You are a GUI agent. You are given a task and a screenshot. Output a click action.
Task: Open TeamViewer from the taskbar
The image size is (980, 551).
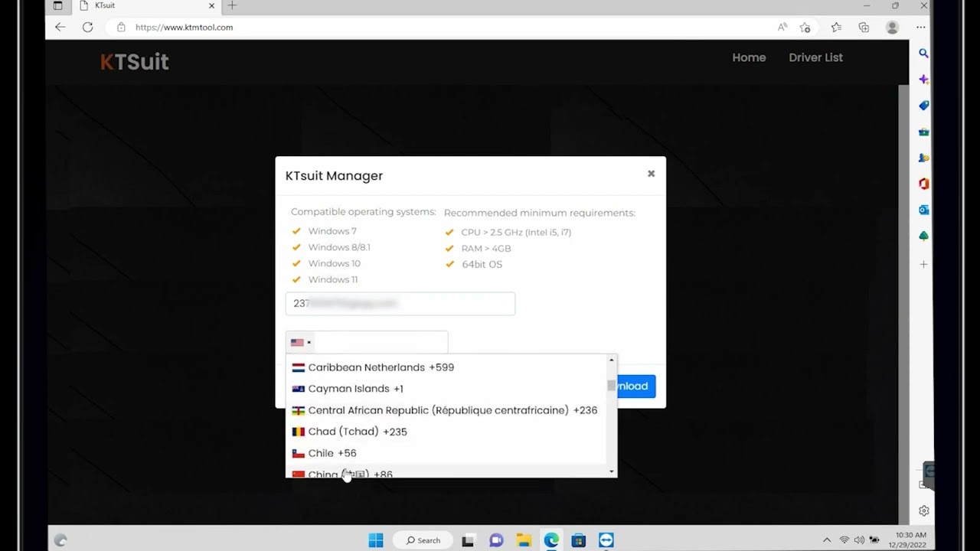pyautogui.click(x=606, y=540)
